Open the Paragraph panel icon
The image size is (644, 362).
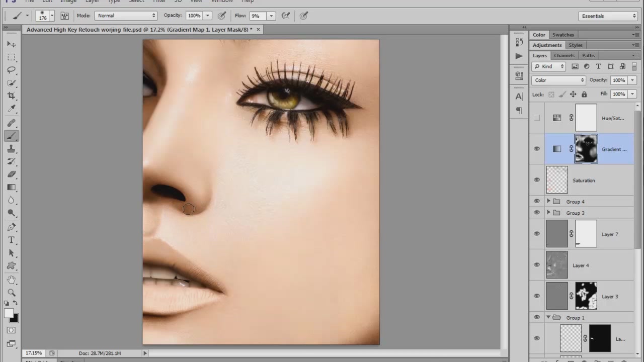point(519,110)
